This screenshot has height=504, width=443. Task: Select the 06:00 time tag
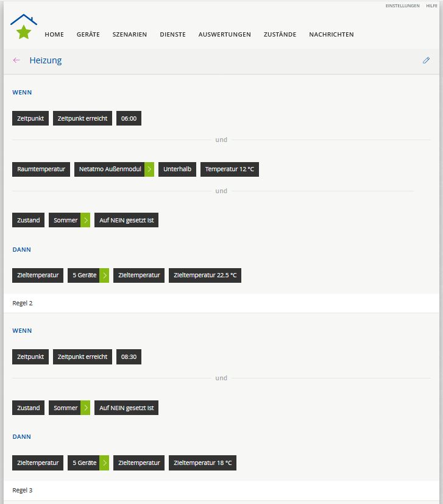(x=129, y=119)
